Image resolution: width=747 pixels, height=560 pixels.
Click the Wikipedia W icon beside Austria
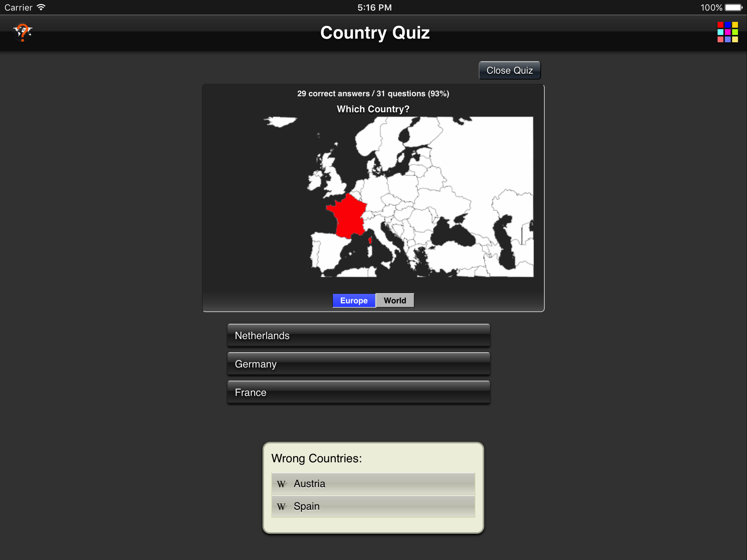pos(281,484)
